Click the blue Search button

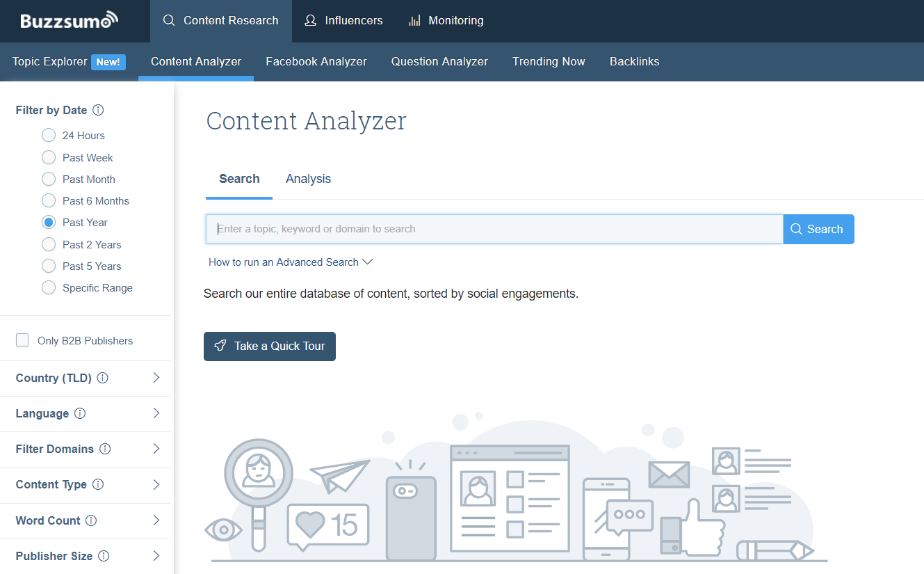click(x=818, y=229)
